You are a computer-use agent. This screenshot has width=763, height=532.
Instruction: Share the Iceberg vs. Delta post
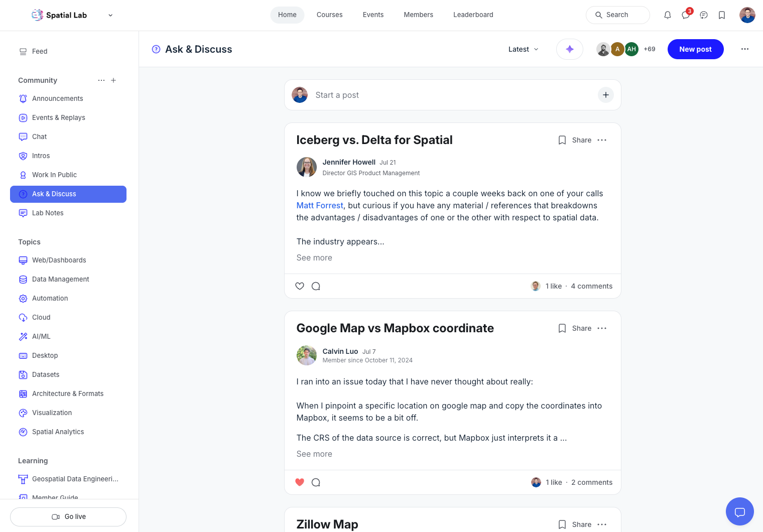[x=582, y=140]
